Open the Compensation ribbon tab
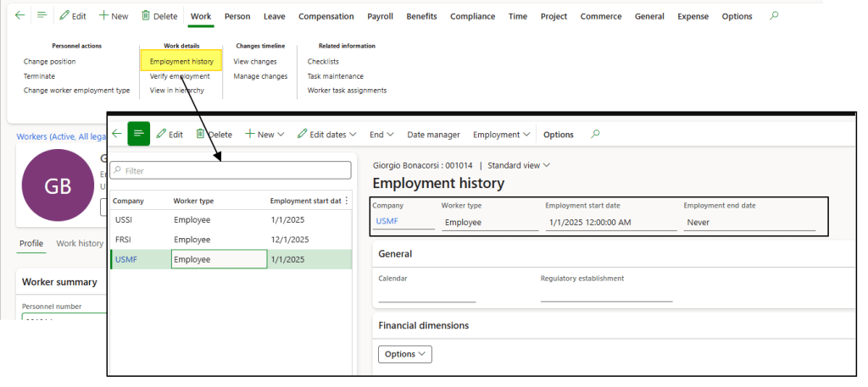This screenshot has height=387, width=868. 326,16
